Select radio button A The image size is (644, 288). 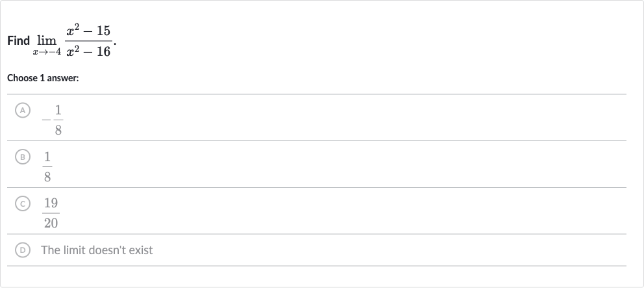(x=23, y=111)
